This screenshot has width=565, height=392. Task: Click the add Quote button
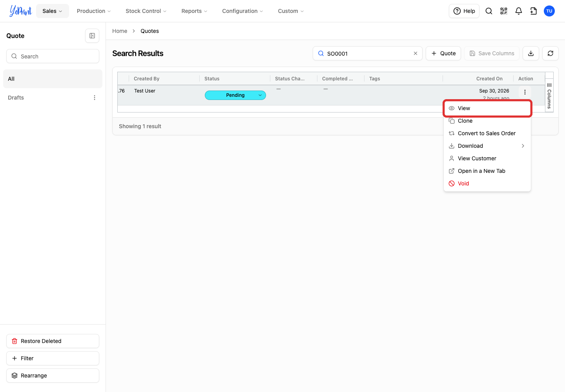click(443, 53)
